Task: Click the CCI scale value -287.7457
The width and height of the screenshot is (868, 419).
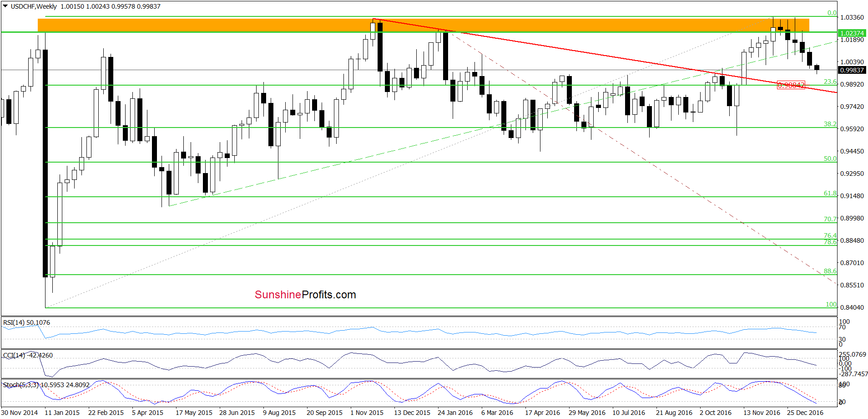Action: coord(854,374)
